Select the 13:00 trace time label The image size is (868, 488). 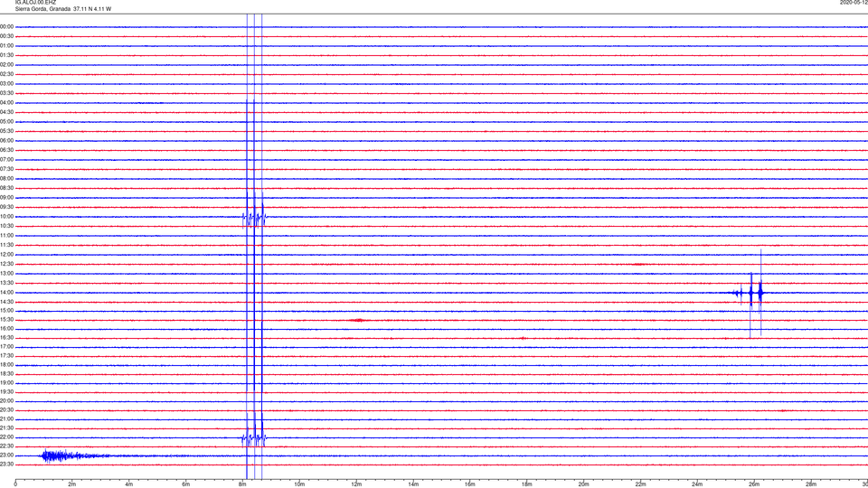(6, 273)
